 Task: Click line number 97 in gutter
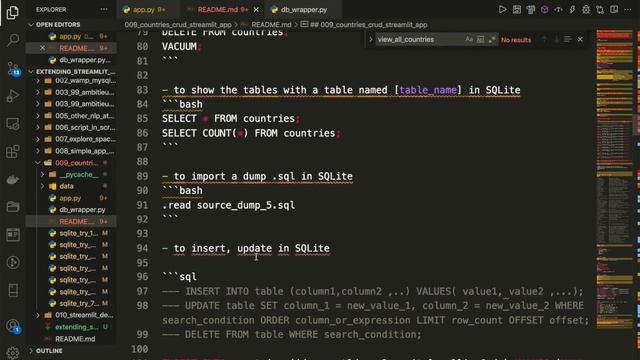[142, 291]
